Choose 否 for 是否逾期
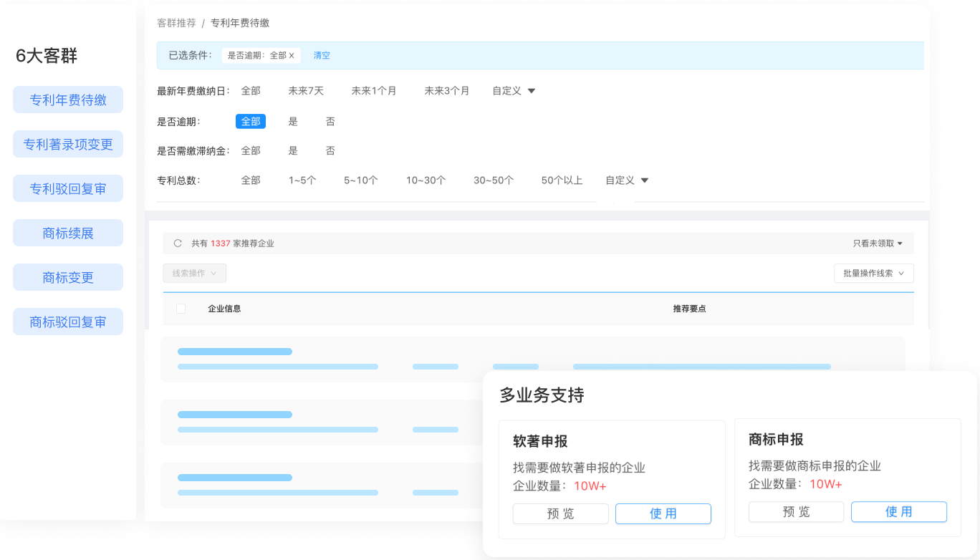Screen dimensions: 980x560 click(330, 122)
